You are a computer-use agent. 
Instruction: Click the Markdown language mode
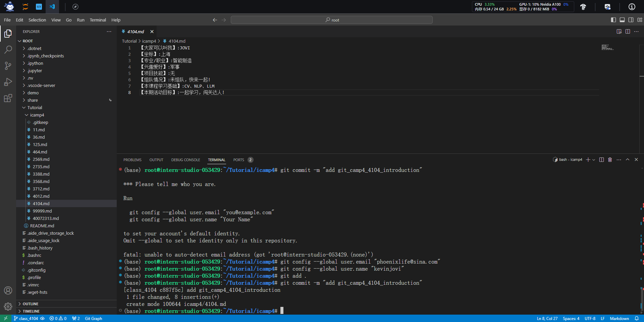(619, 319)
